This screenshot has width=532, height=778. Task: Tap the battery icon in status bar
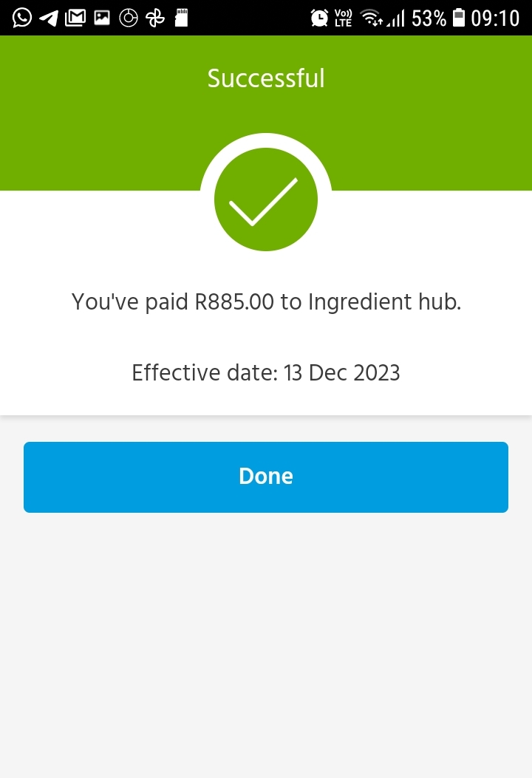(x=460, y=18)
